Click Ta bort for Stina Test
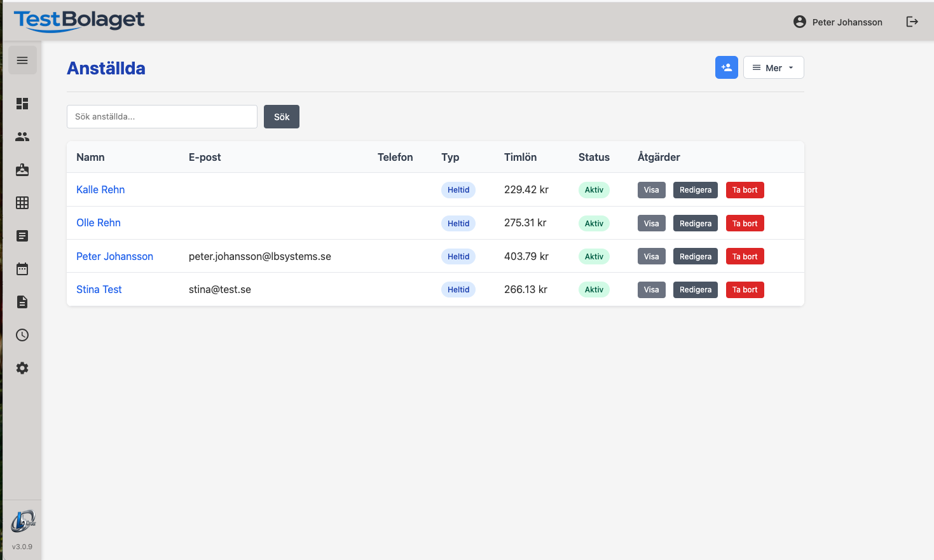934x560 pixels. click(745, 290)
